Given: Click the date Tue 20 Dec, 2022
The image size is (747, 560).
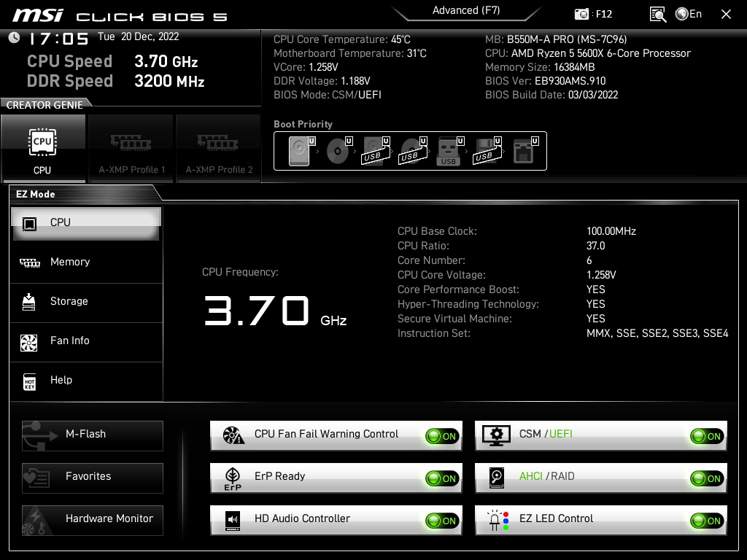Looking at the screenshot, I should 138,36.
